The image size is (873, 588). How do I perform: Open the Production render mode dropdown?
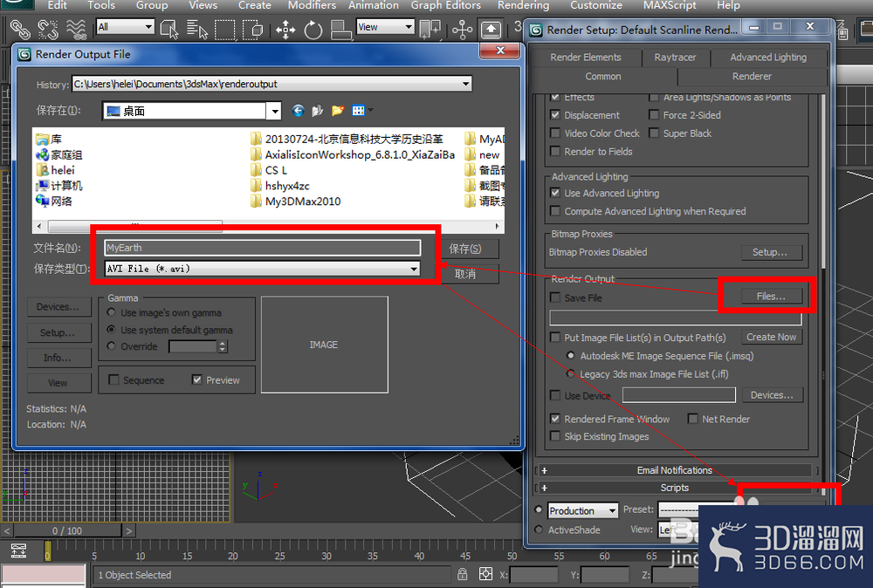pyautogui.click(x=613, y=510)
